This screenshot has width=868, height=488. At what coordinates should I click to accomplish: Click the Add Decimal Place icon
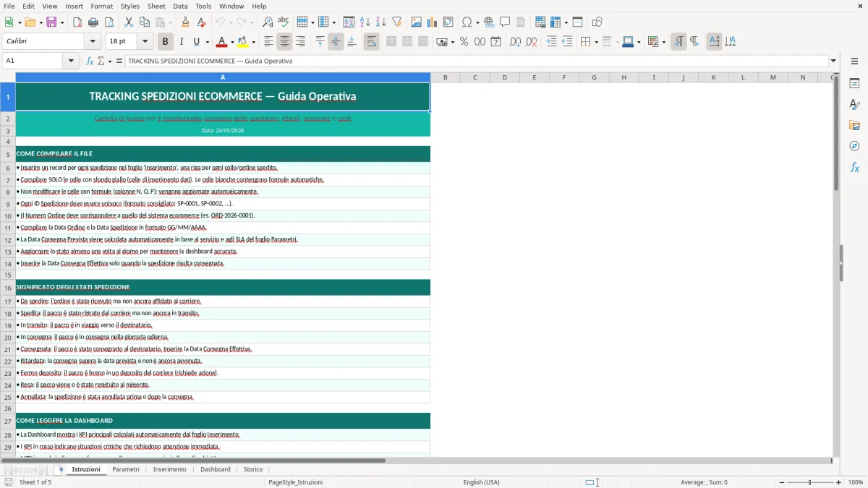tap(515, 42)
